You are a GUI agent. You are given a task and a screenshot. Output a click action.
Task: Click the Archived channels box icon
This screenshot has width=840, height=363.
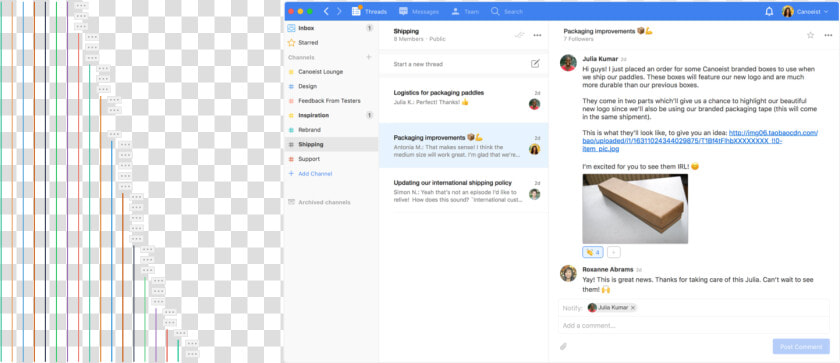291,202
